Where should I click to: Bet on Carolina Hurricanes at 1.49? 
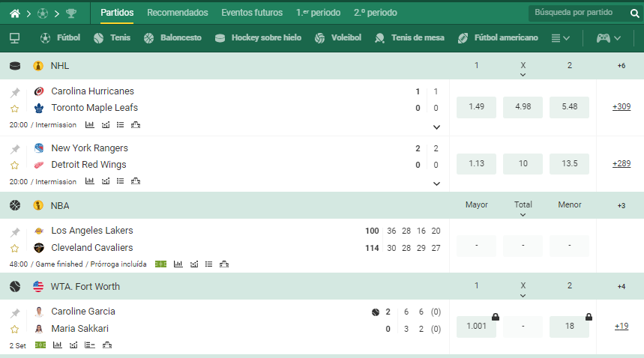pyautogui.click(x=476, y=107)
